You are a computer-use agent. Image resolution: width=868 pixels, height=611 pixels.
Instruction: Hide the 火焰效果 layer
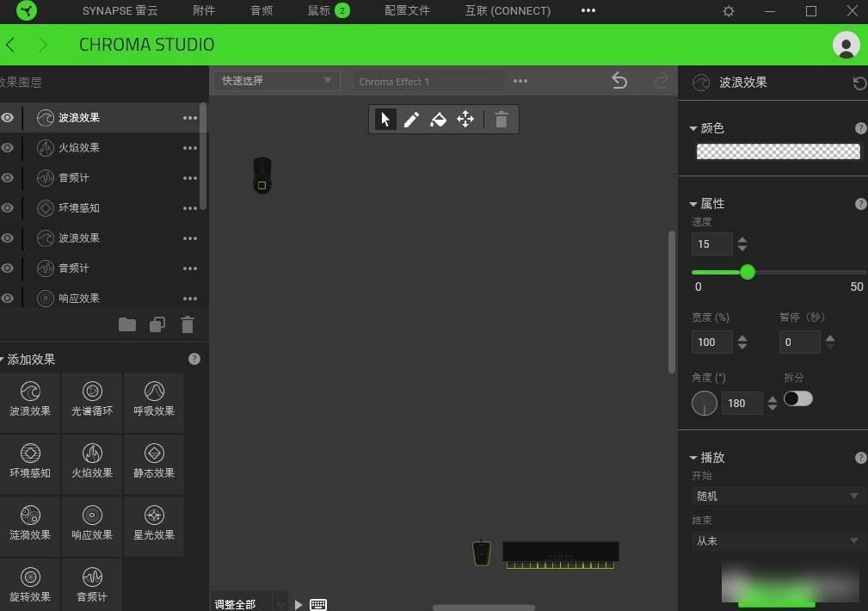(x=7, y=148)
